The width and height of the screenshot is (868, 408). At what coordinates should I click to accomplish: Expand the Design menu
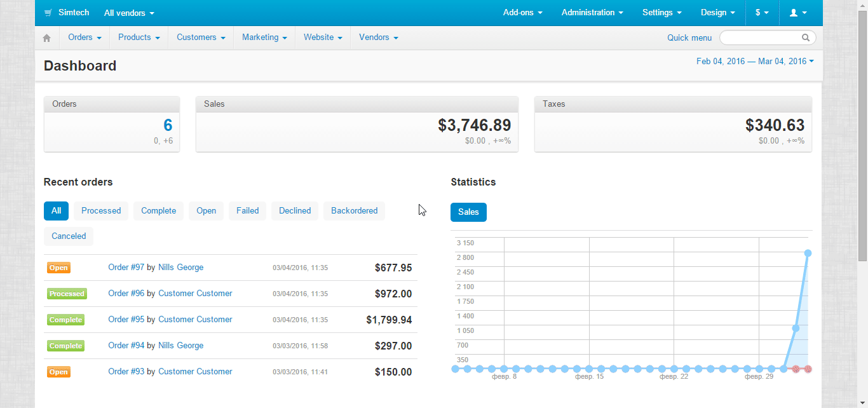[717, 13]
